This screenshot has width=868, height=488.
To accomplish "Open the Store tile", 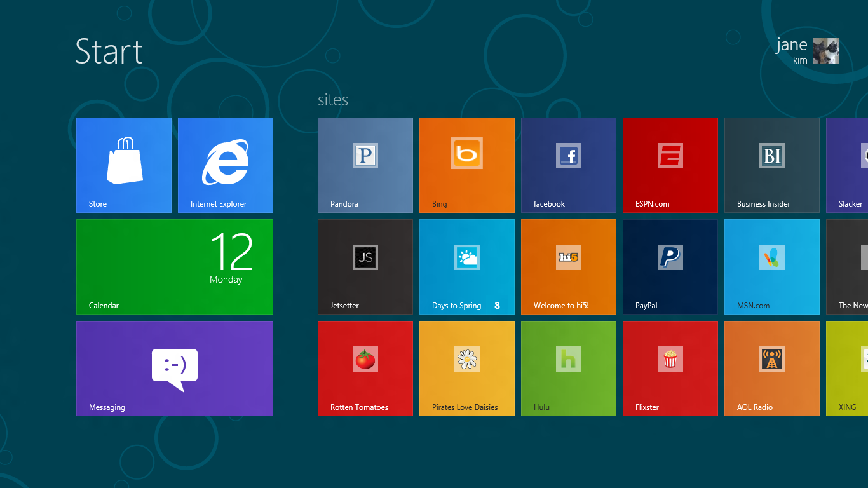I will pos(124,165).
